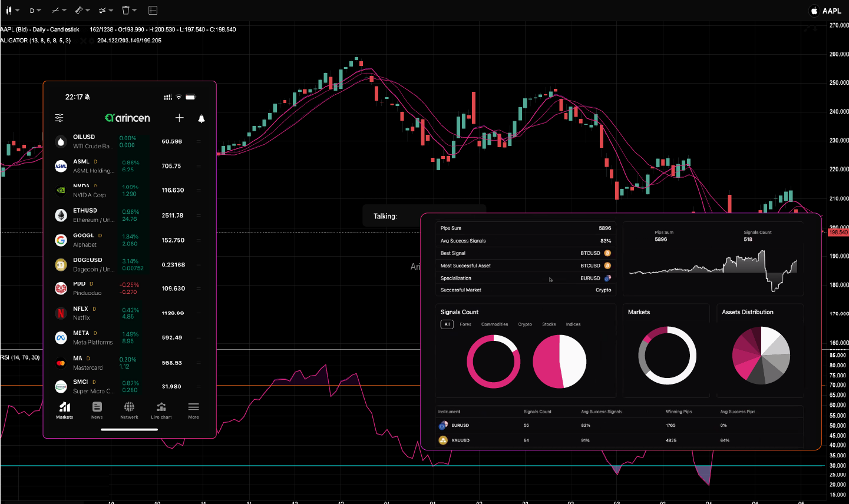Open the line drawing tool
The image size is (849, 504).
click(x=55, y=11)
